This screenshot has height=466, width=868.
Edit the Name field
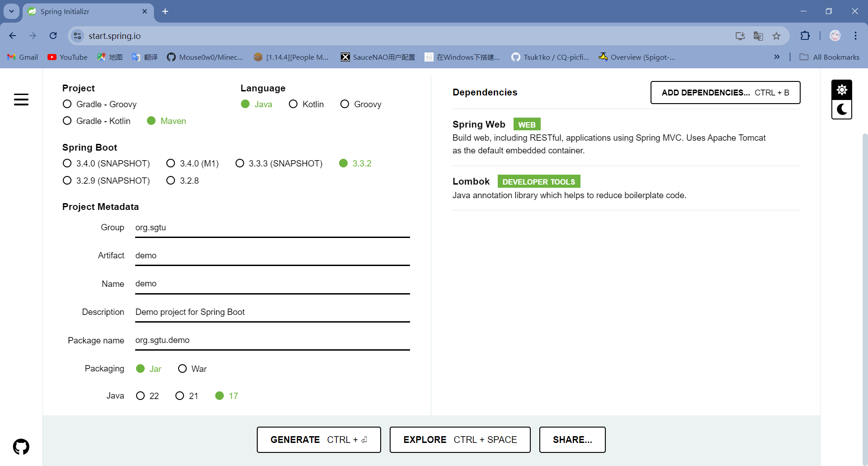pos(273,284)
